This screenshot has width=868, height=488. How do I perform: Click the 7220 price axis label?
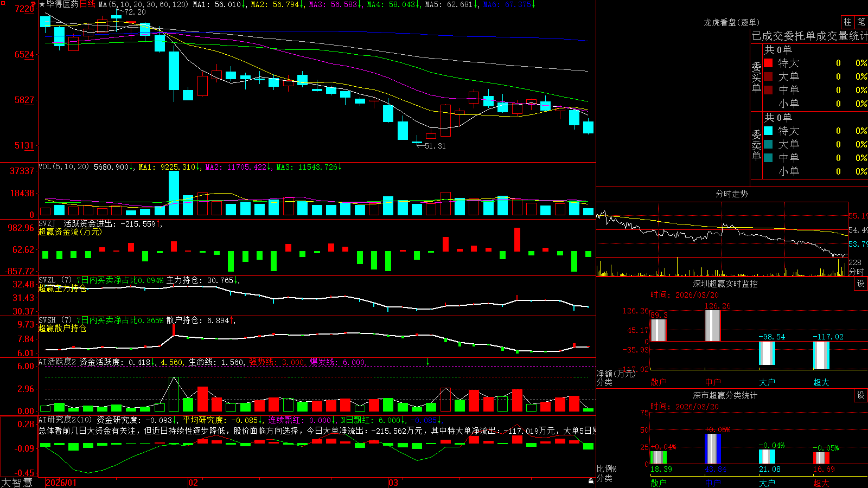coord(24,9)
